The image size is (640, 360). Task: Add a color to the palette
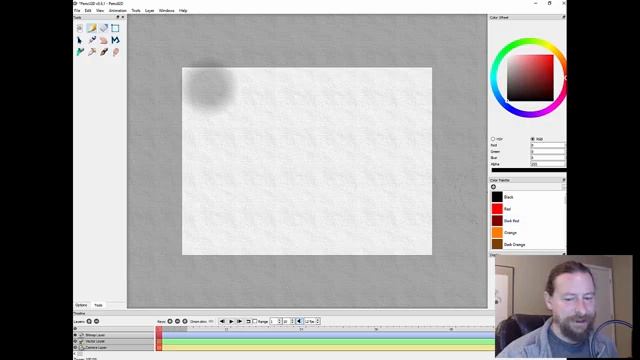click(493, 187)
